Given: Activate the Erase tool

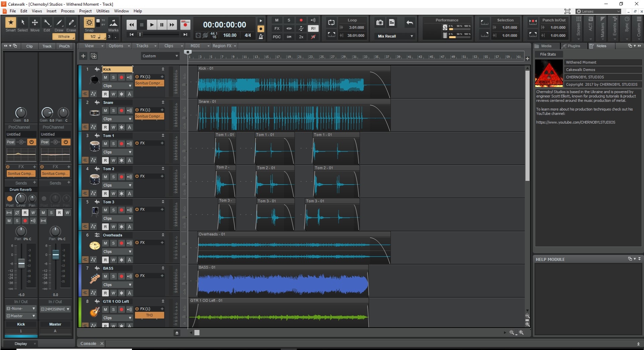Looking at the screenshot, I should pos(71,23).
